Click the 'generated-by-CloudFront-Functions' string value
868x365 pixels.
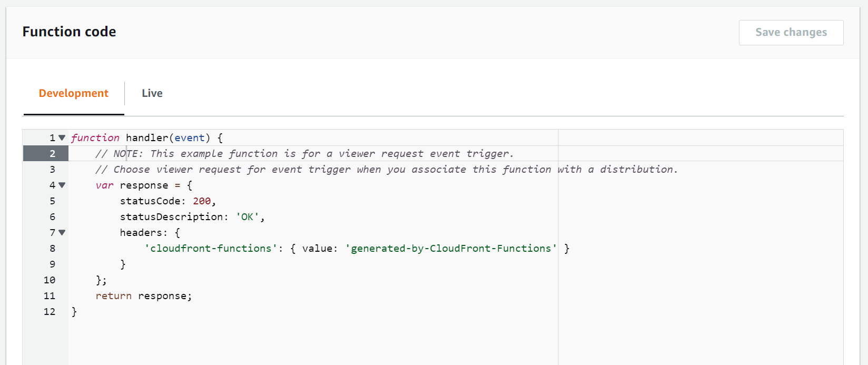(451, 249)
